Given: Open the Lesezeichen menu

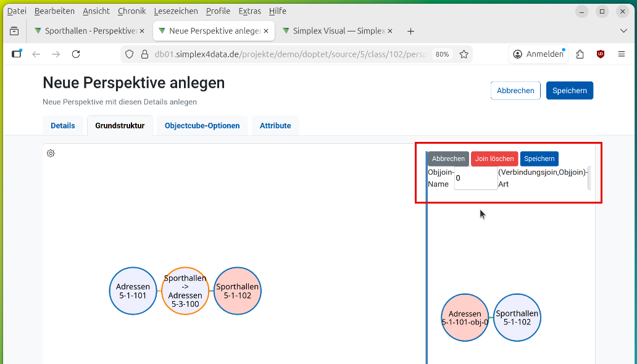Looking at the screenshot, I should click(x=176, y=11).
